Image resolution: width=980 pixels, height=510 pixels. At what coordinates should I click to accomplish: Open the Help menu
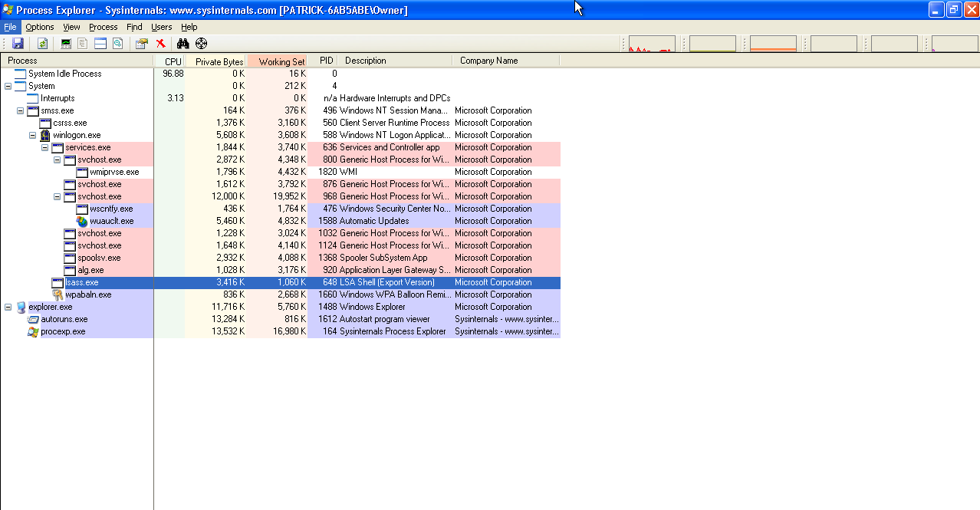pos(189,27)
